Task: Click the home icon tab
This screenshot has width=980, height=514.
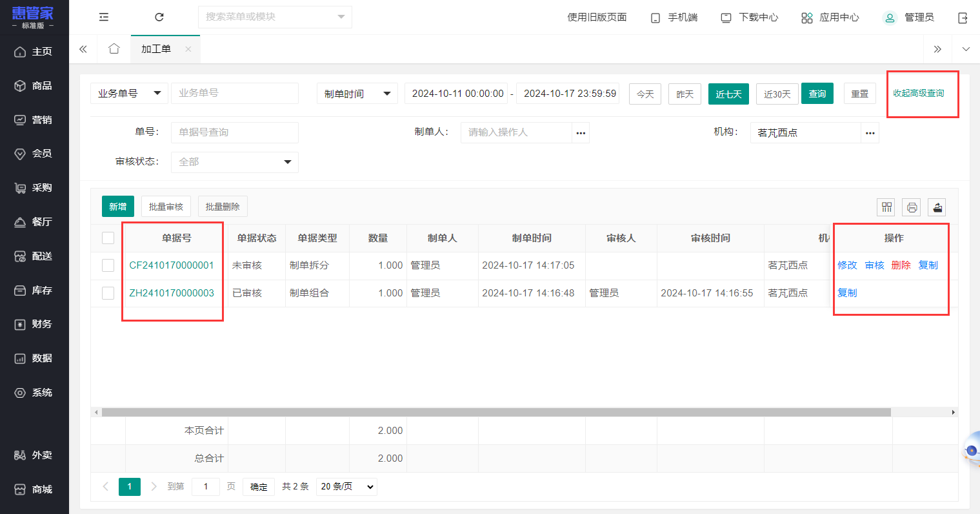Action: (x=114, y=49)
